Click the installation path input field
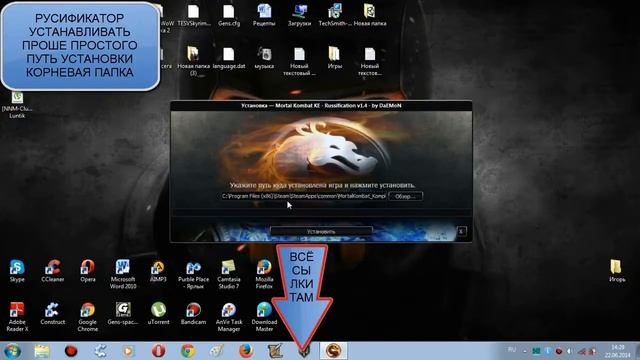640x360 pixels. [x=303, y=196]
